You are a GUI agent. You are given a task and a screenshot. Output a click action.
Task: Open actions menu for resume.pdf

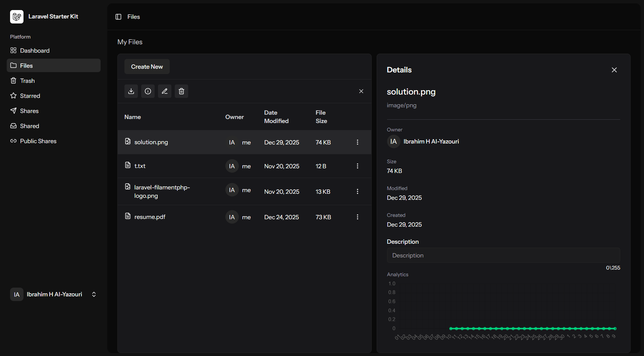pyautogui.click(x=358, y=217)
